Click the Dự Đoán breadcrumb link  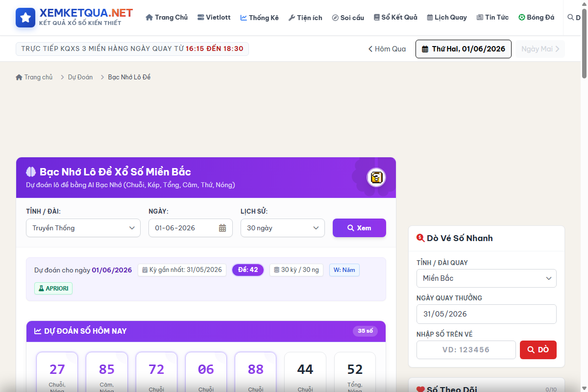click(x=80, y=77)
